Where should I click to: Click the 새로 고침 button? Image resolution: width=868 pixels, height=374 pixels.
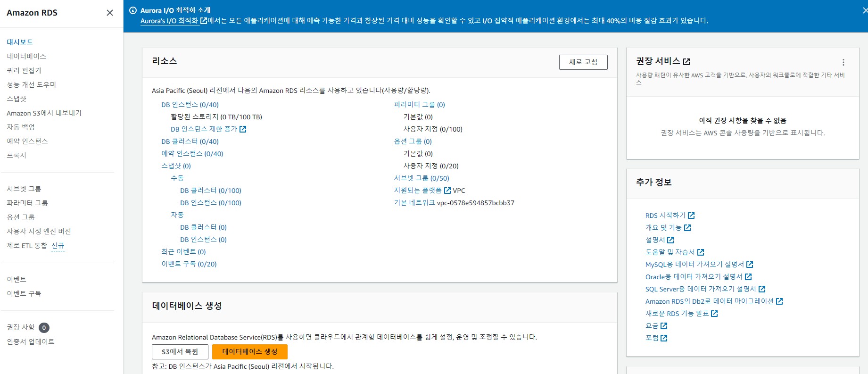click(583, 62)
